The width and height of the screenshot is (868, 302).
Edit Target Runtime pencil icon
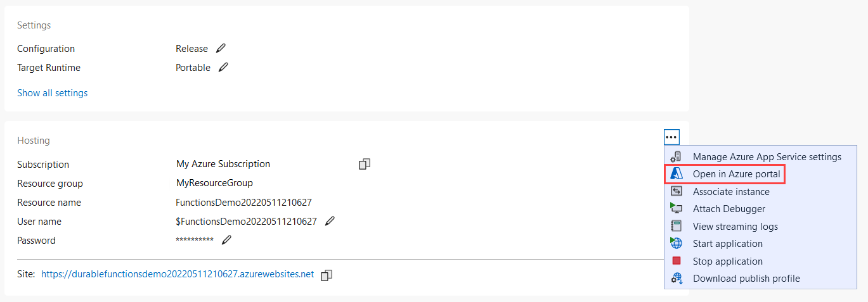click(223, 67)
